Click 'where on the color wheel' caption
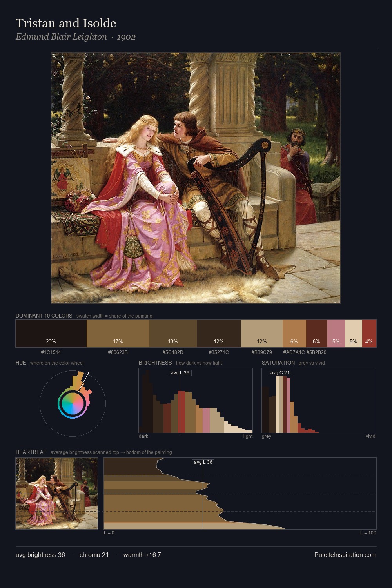Viewport: 392px width, 588px height. click(x=57, y=363)
